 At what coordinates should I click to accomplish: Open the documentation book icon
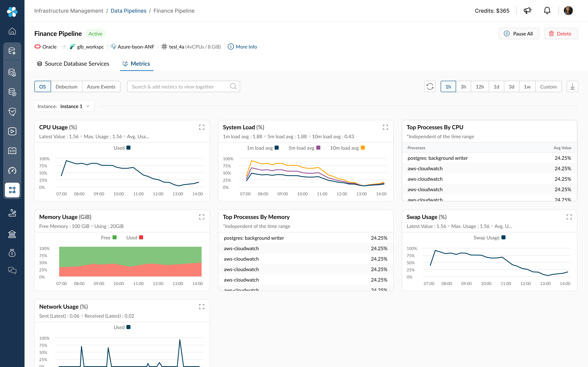(12, 151)
